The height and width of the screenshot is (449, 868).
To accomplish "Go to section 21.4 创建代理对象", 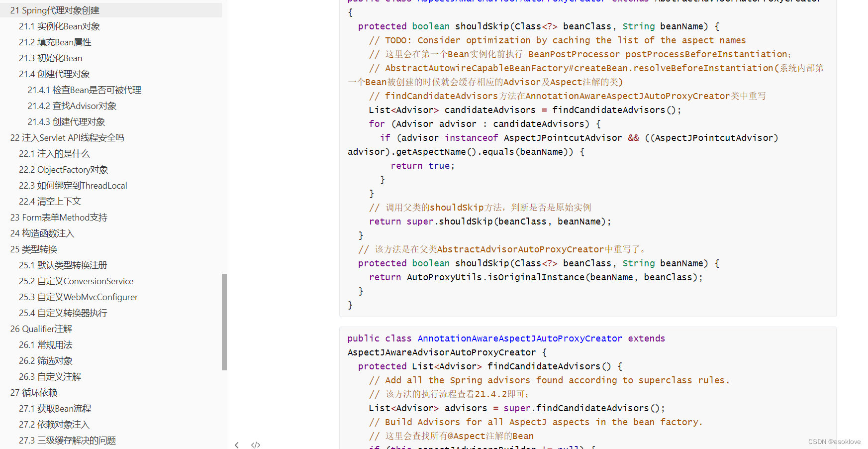I will (x=55, y=74).
